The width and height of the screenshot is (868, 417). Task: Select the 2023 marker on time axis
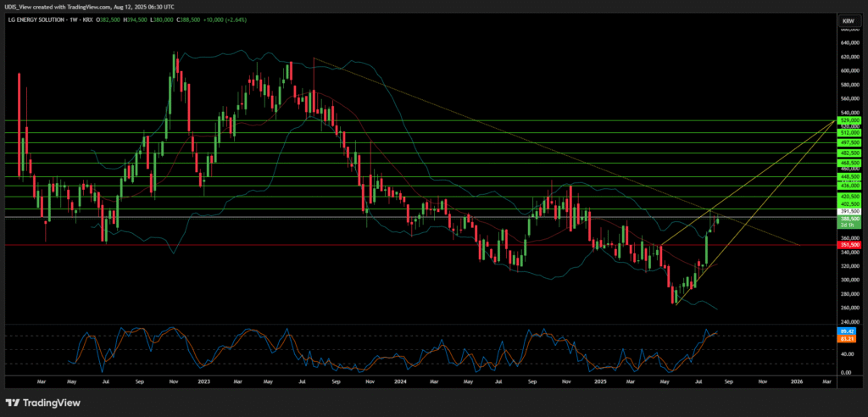pyautogui.click(x=203, y=382)
